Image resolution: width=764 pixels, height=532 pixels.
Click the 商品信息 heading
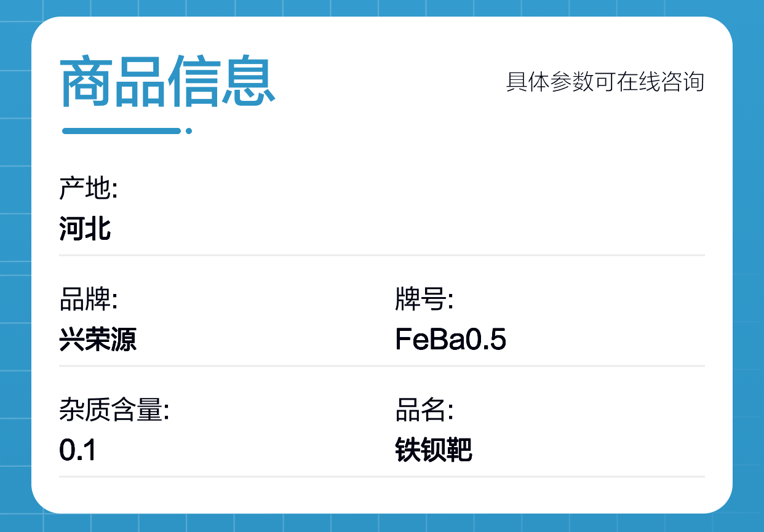167,82
